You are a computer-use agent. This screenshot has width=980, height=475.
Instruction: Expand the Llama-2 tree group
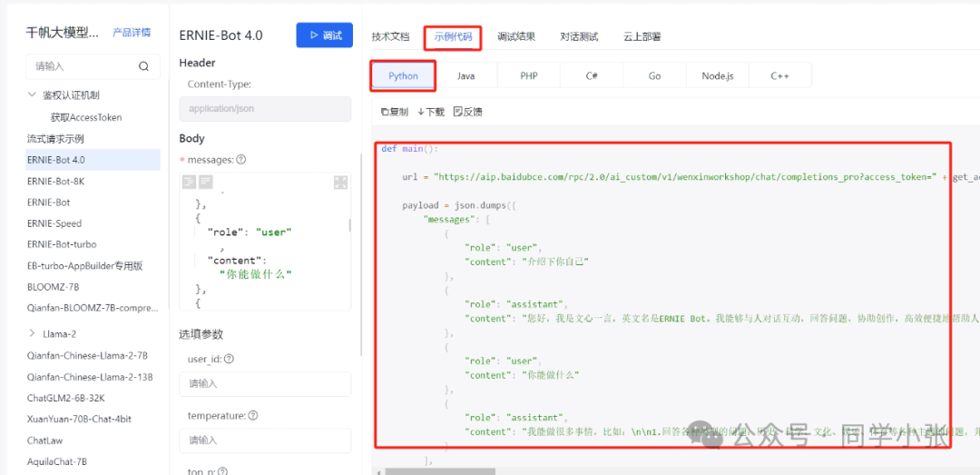(33, 333)
